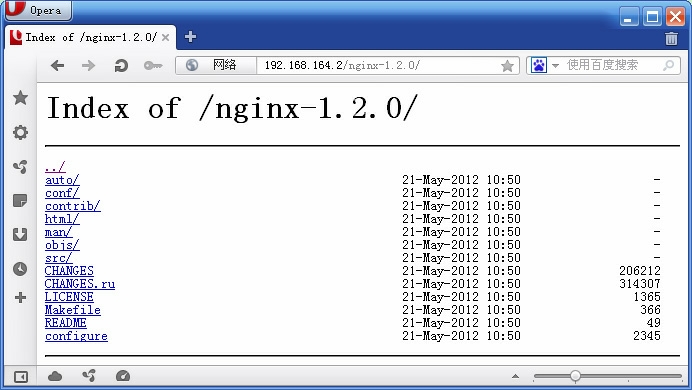Click the Opera Unite status bar icon
This screenshot has height=390, width=692.
89,376
